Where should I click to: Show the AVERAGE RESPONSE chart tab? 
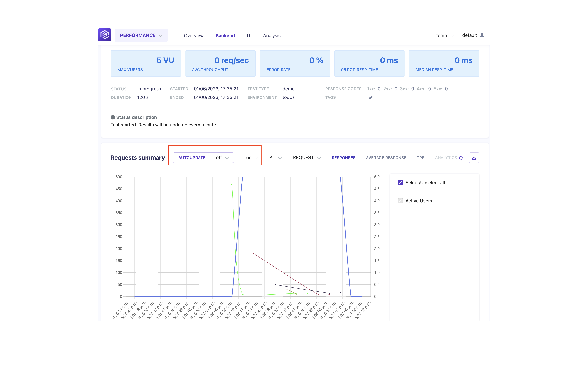coord(386,158)
